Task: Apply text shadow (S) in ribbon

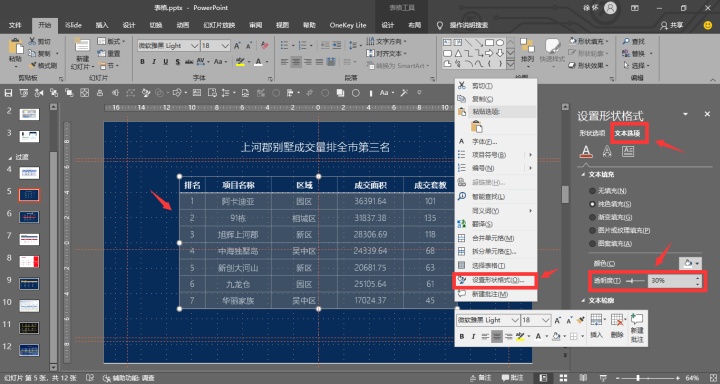Action: pyautogui.click(x=177, y=62)
